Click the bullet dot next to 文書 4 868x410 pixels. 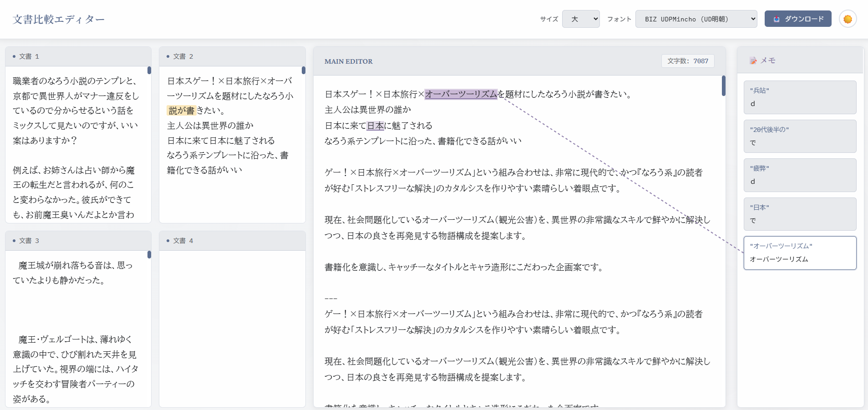[168, 241]
